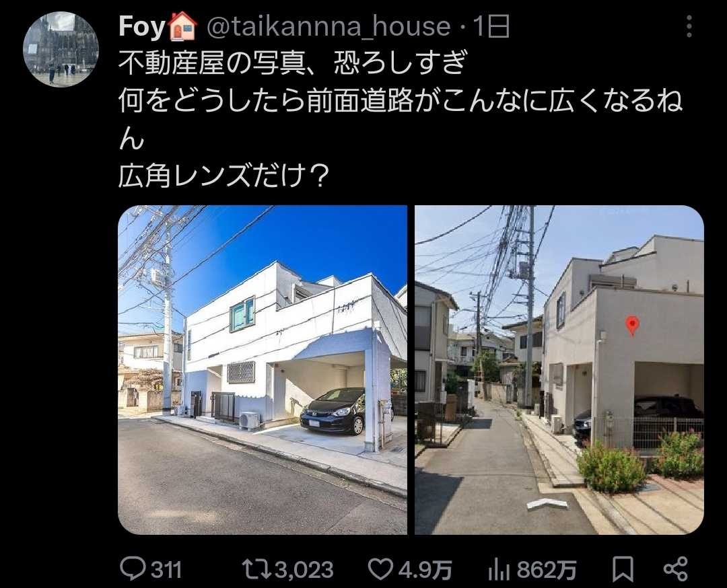Click the share icon
The width and height of the screenshot is (727, 588).
coord(676,569)
